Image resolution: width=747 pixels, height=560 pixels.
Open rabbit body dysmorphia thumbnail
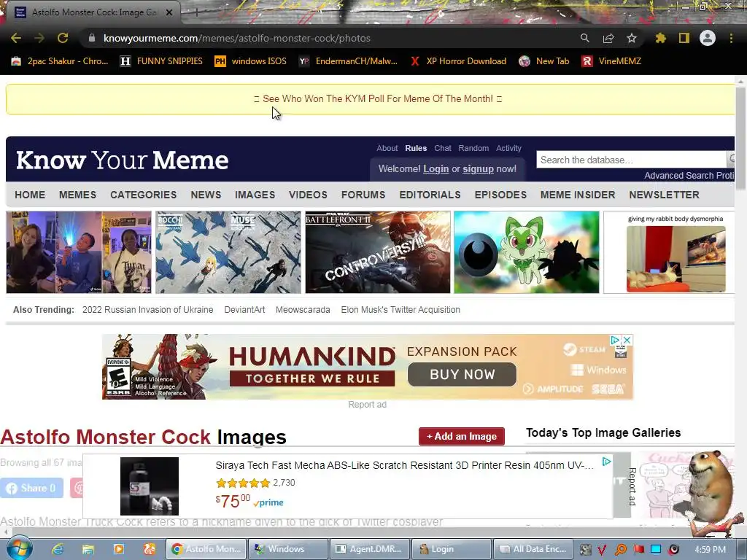pos(669,252)
